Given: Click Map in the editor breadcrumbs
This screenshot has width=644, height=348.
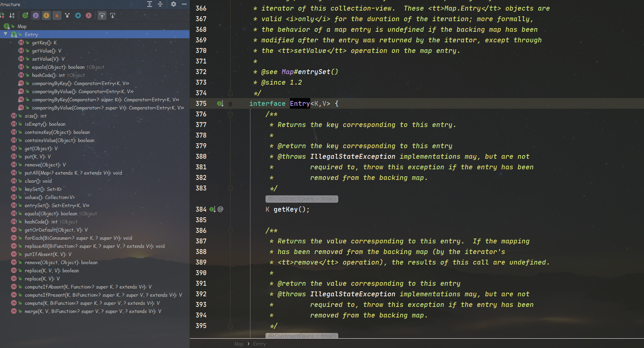Looking at the screenshot, I should (x=239, y=344).
